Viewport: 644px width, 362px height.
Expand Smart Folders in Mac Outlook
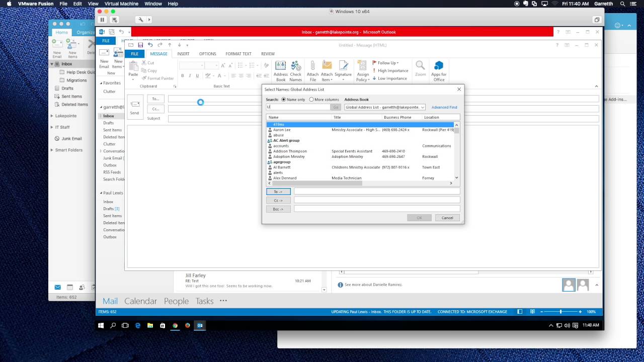coord(52,150)
